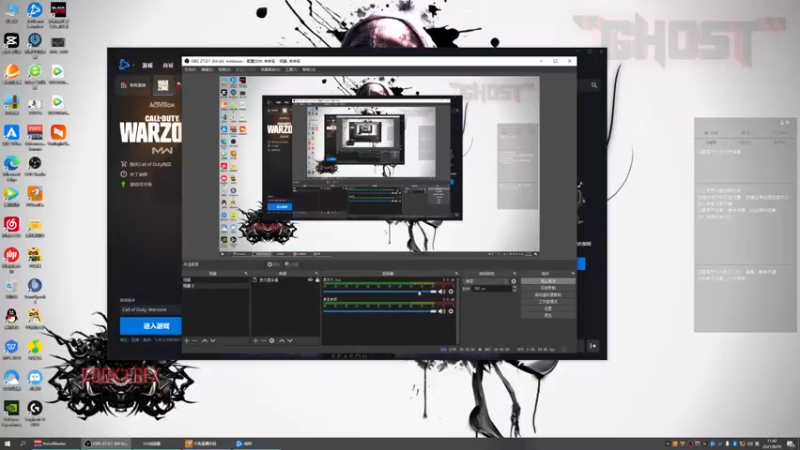
Task: Click the Battle.net search magnifier icon
Action: point(594,85)
